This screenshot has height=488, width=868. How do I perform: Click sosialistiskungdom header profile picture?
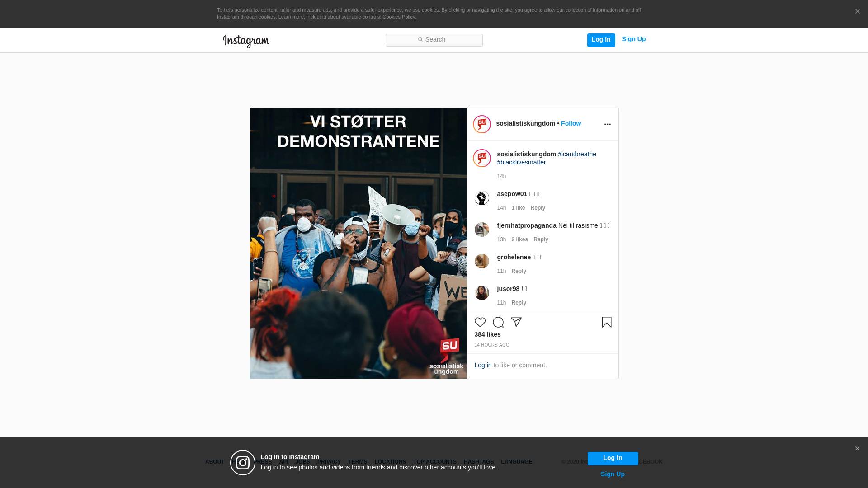coord(481,124)
